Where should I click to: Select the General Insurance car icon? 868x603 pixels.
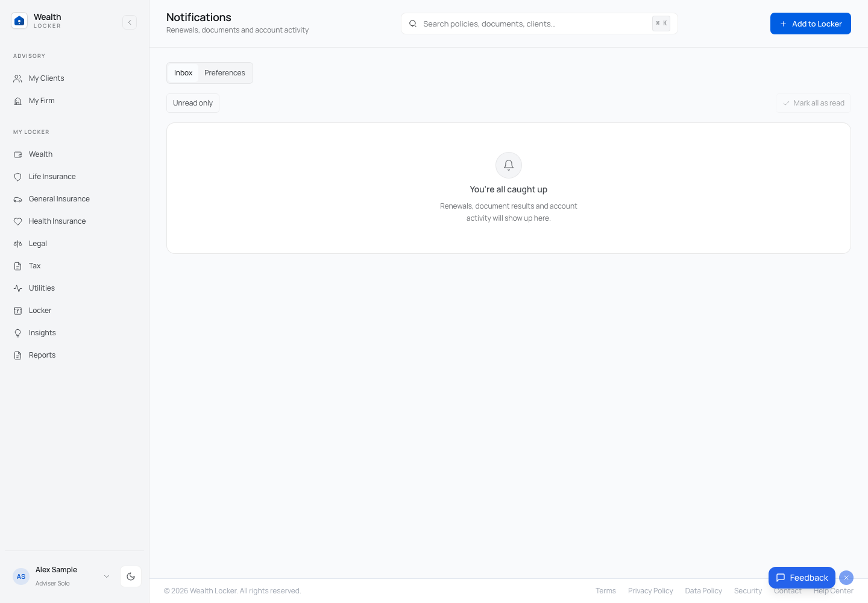coord(18,199)
